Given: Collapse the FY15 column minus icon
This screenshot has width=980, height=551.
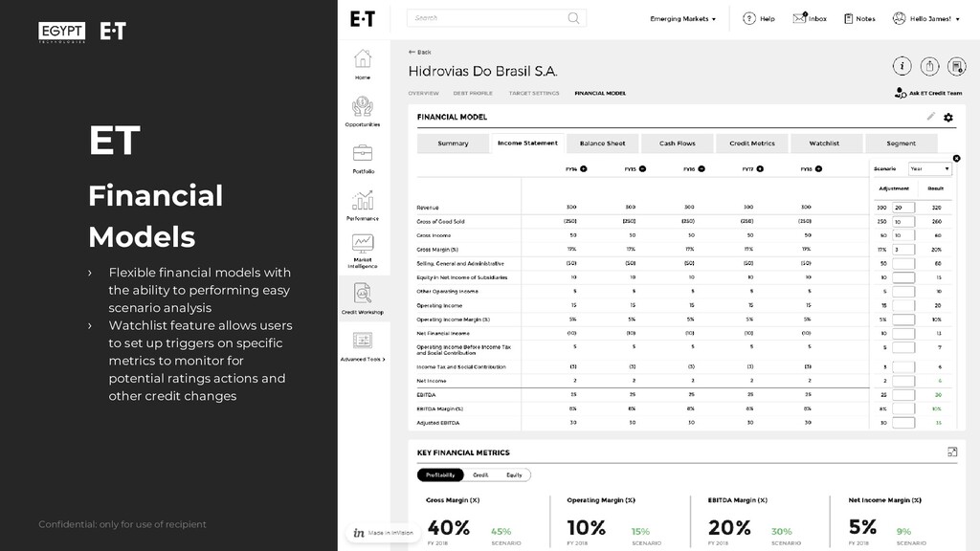Looking at the screenshot, I should click(x=642, y=168).
